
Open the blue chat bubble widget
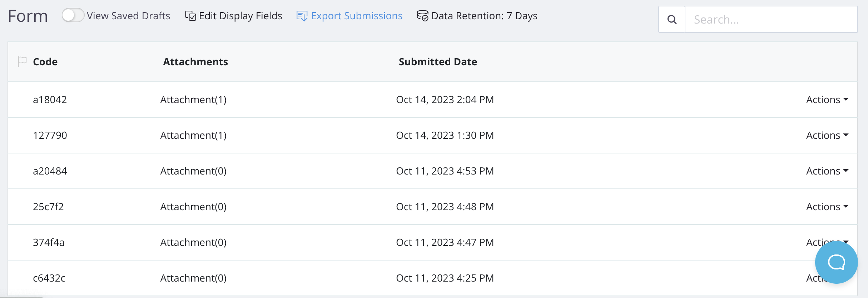[836, 262]
